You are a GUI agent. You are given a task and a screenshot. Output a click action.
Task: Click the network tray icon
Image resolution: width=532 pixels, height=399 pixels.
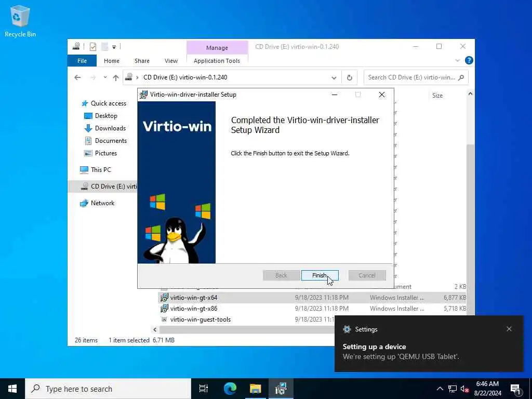(x=453, y=389)
